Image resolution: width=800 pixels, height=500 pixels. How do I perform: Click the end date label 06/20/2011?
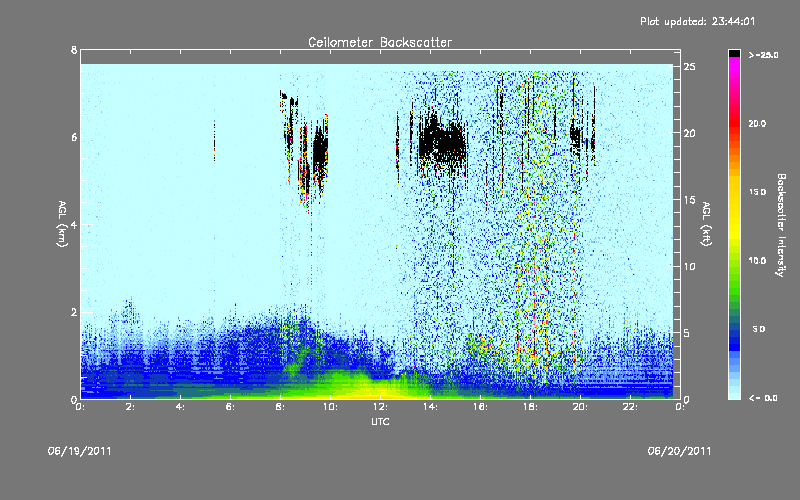(679, 451)
